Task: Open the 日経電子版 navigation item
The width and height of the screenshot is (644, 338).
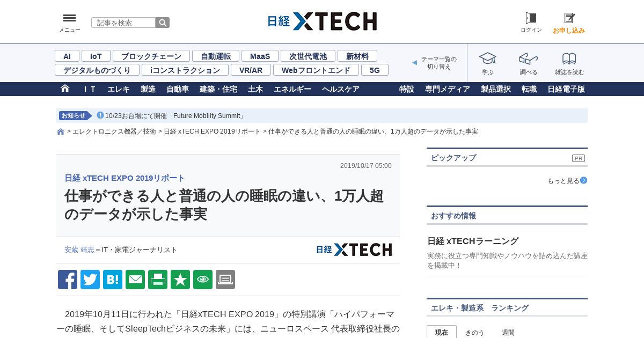Action: pyautogui.click(x=566, y=89)
